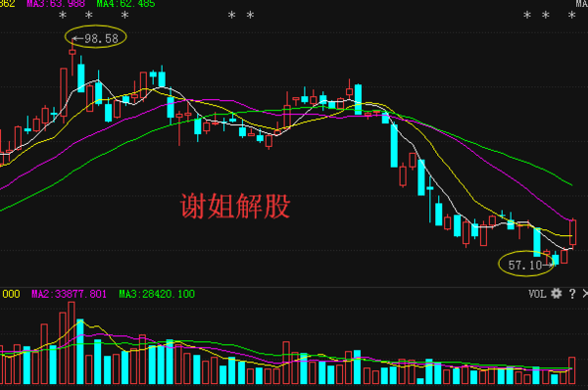Click the third asterisk marker at top left
The image size is (588, 390).
pos(124,16)
